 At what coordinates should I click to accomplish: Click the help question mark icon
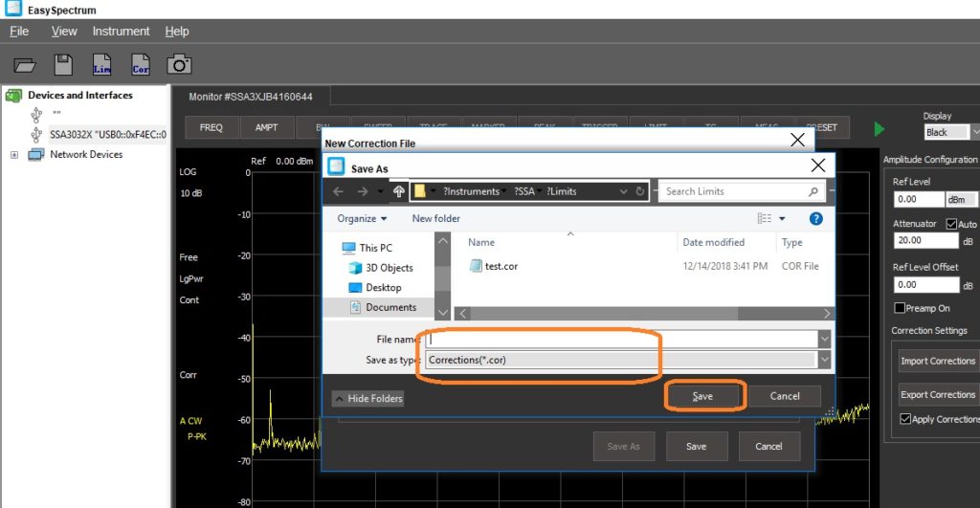point(815,218)
